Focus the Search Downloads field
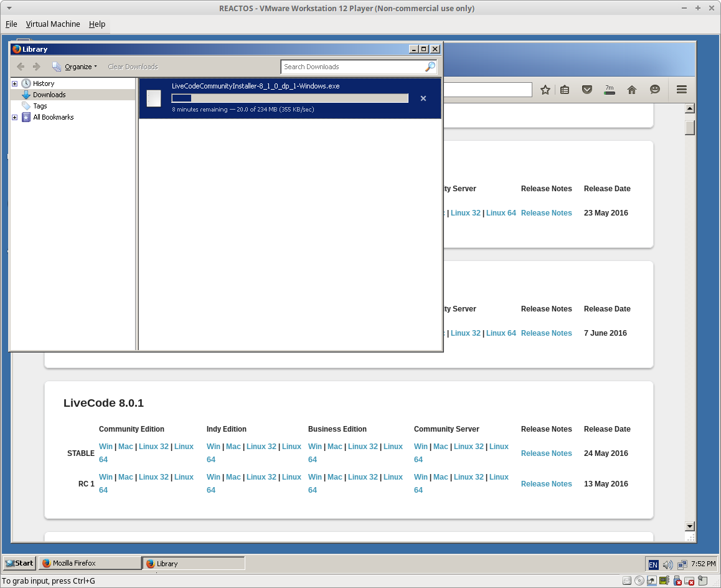The width and height of the screenshot is (721, 588). [x=353, y=67]
